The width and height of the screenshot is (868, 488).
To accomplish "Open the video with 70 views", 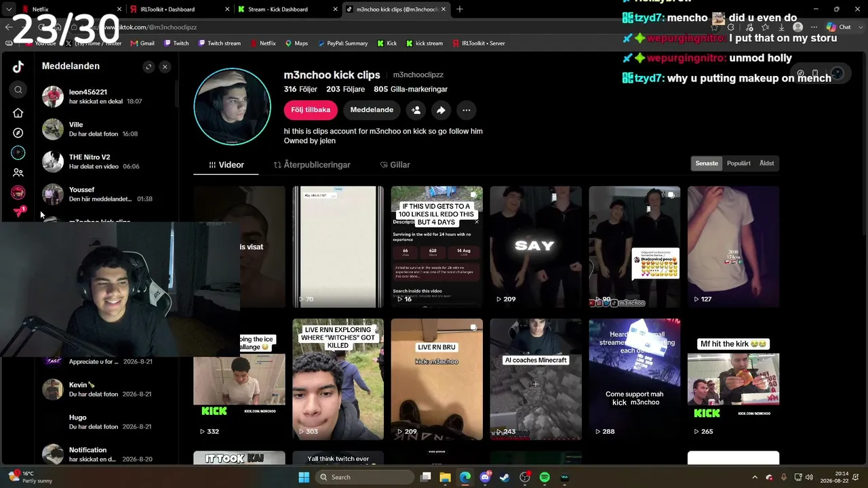I will (338, 247).
